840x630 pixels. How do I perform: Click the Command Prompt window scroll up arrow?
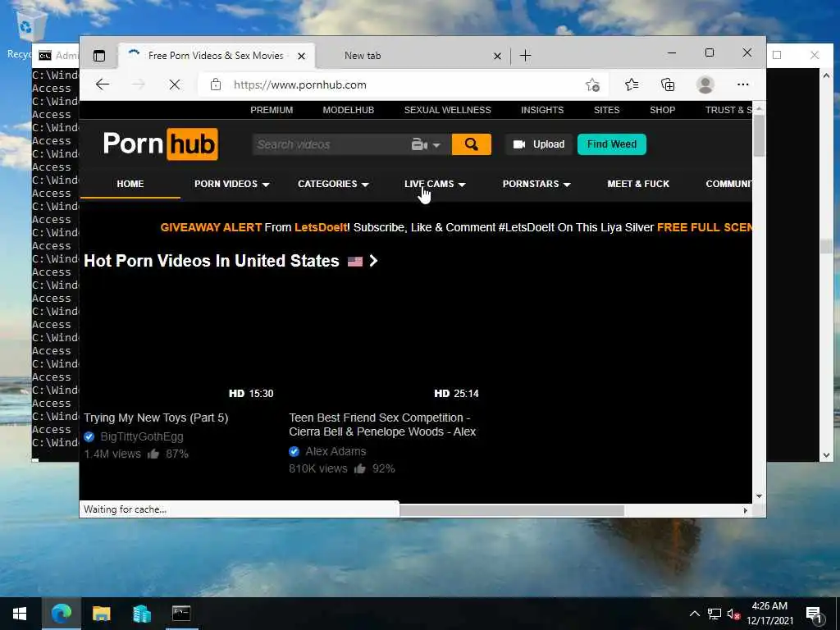tap(826, 75)
